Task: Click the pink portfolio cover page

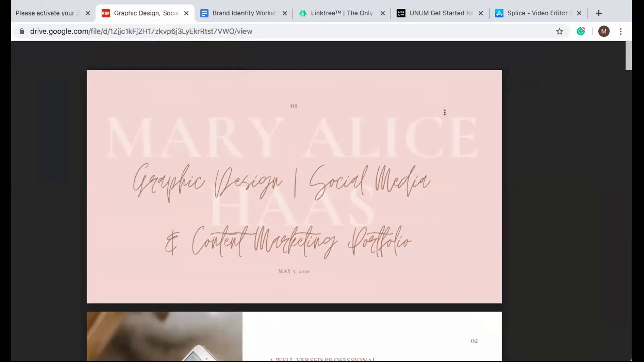Action: point(294,187)
